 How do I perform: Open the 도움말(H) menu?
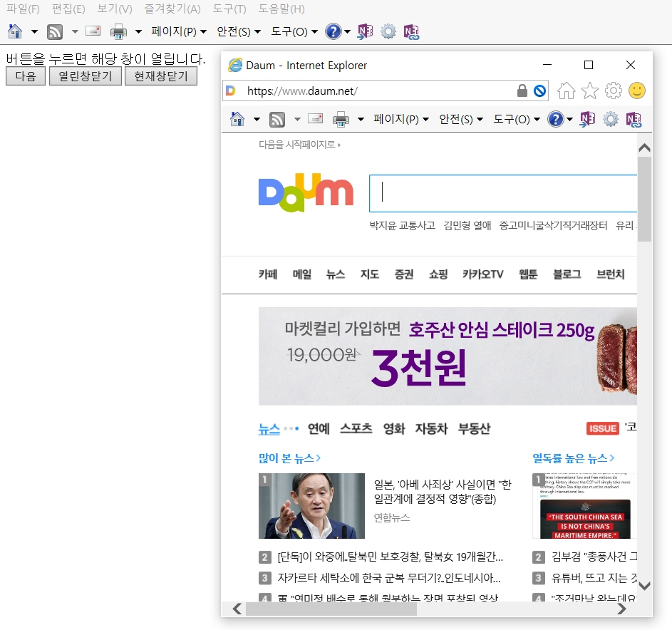(281, 9)
